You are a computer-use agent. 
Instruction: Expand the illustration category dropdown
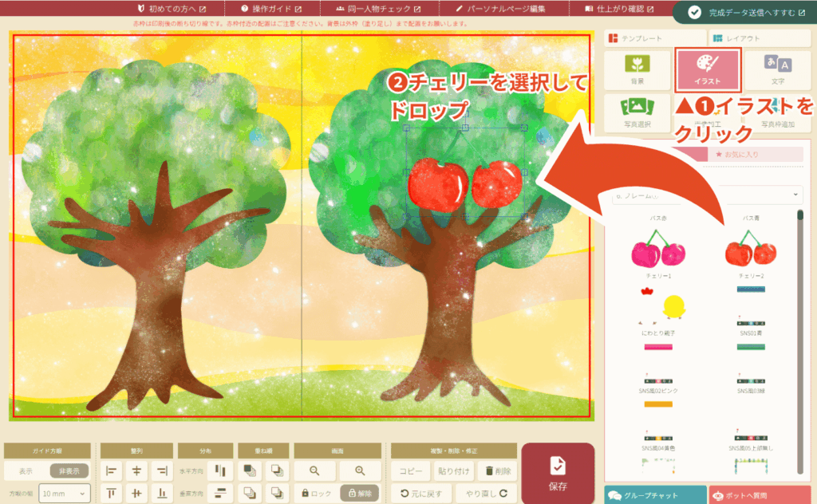(705, 195)
